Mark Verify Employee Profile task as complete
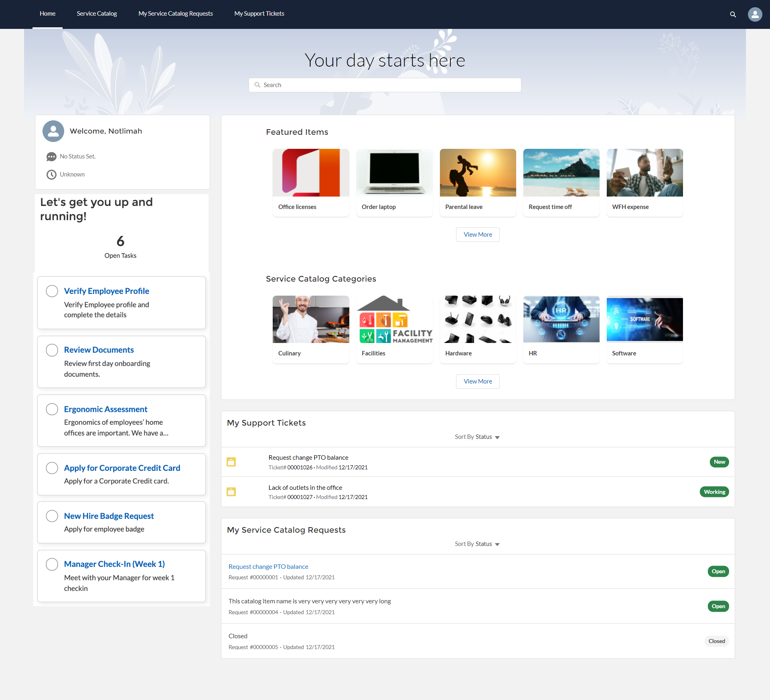 [52, 291]
